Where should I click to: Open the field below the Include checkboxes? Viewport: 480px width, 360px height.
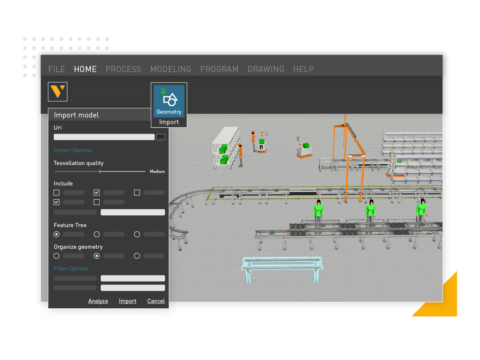[x=133, y=212]
